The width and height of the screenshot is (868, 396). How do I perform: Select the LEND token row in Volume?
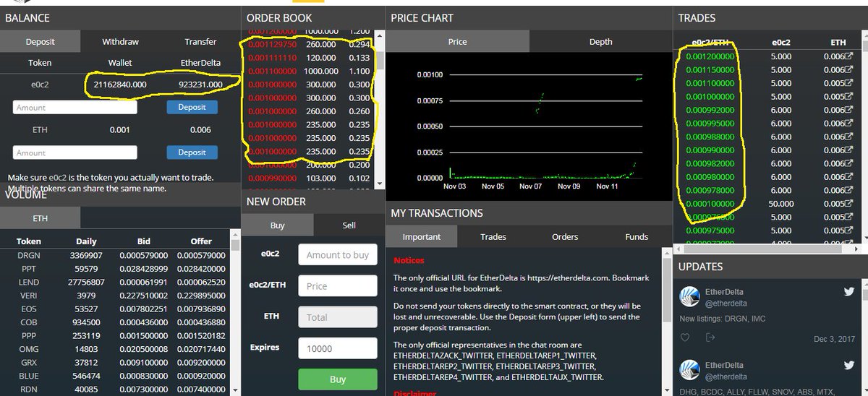click(x=116, y=283)
